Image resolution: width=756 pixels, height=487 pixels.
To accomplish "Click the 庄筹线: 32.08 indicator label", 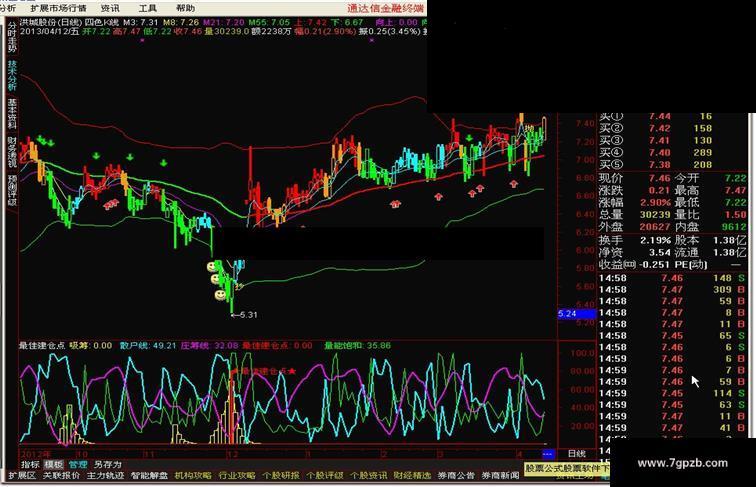I will 210,345.
